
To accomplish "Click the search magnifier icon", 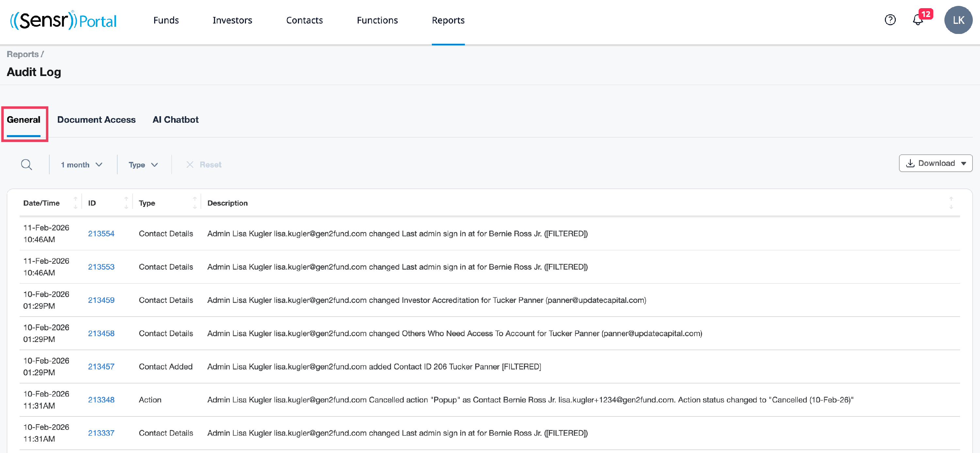I will coord(26,164).
